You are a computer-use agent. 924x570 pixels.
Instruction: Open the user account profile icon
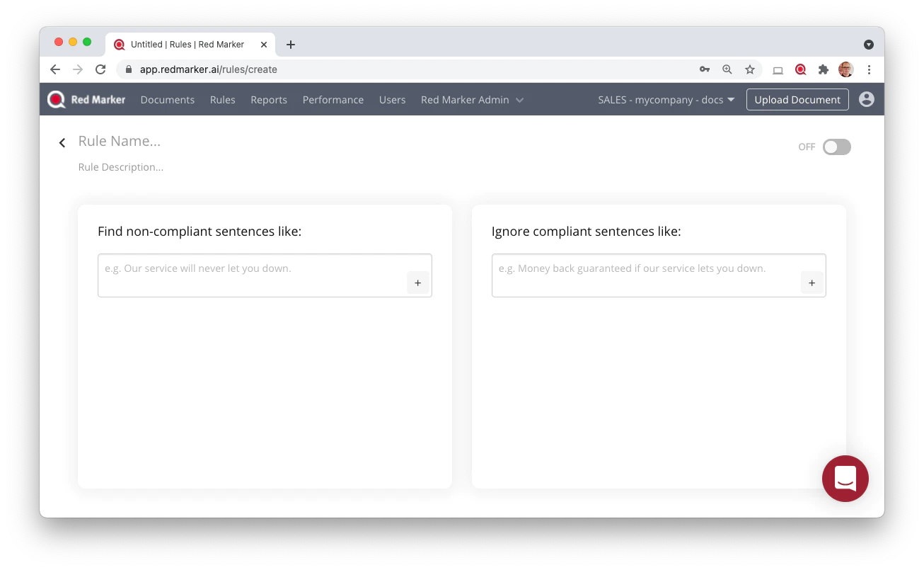tap(866, 100)
